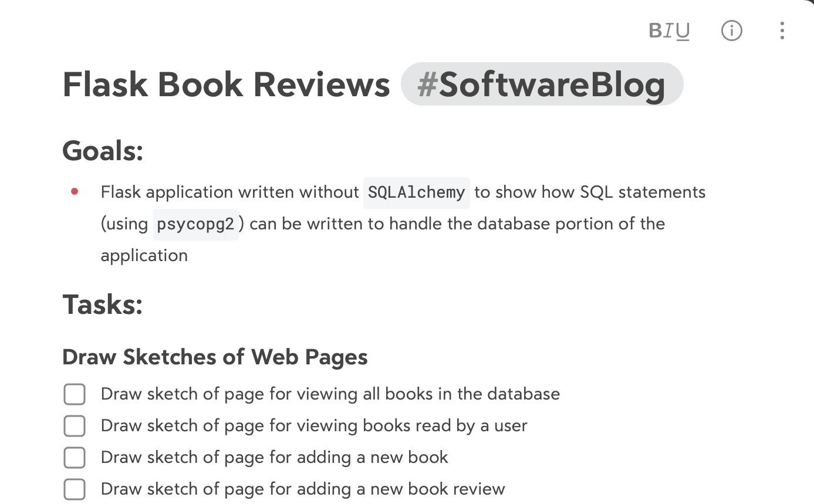Open the three-dot more options menu
814x504 pixels.
point(782,31)
